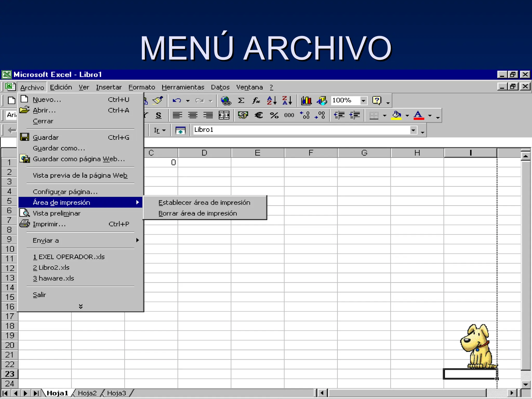The image size is (532, 399).
Task: Click the Format Painter brush icon
Action: coord(157,100)
